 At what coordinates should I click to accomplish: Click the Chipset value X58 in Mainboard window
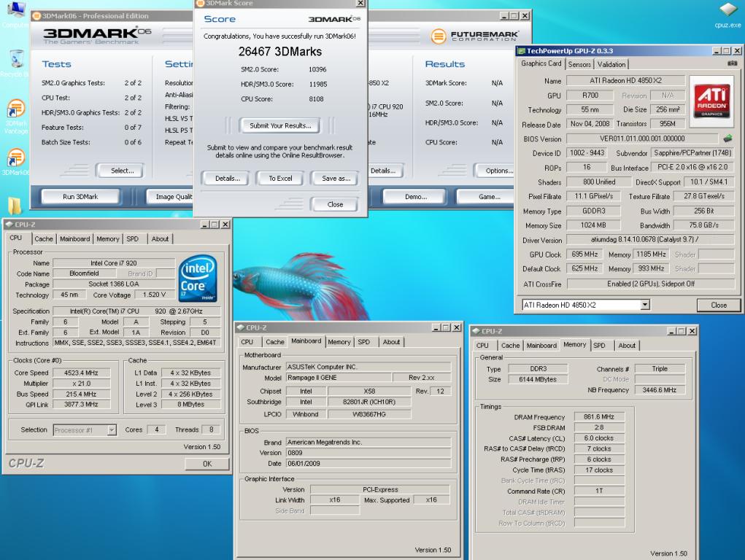click(x=369, y=391)
